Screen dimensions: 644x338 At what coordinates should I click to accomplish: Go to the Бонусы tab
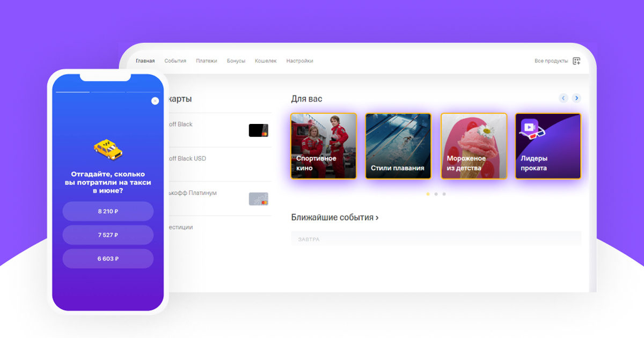(236, 61)
